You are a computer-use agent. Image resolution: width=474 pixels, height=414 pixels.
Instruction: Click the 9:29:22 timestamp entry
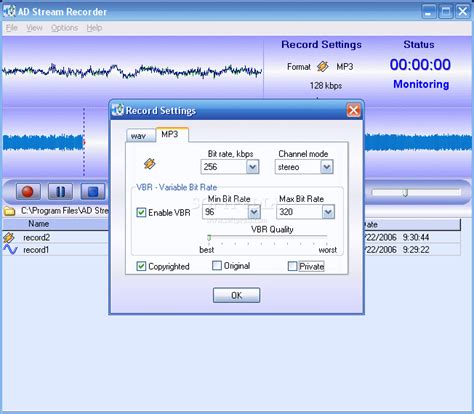(x=416, y=250)
